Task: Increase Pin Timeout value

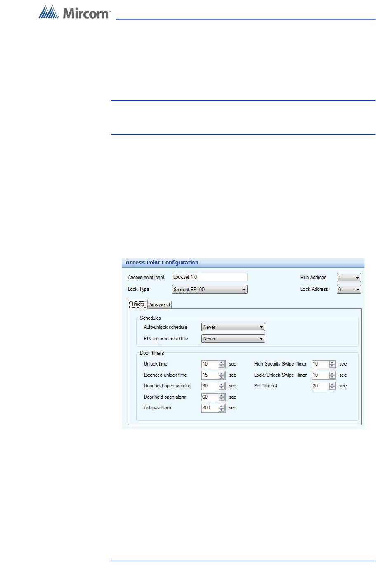Action: click(332, 384)
